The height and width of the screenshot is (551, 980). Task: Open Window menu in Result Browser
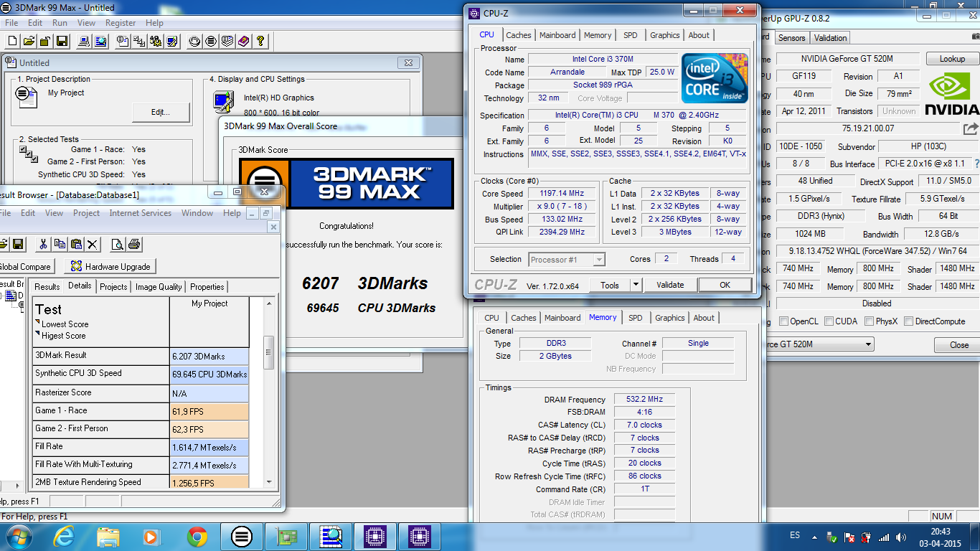click(197, 213)
